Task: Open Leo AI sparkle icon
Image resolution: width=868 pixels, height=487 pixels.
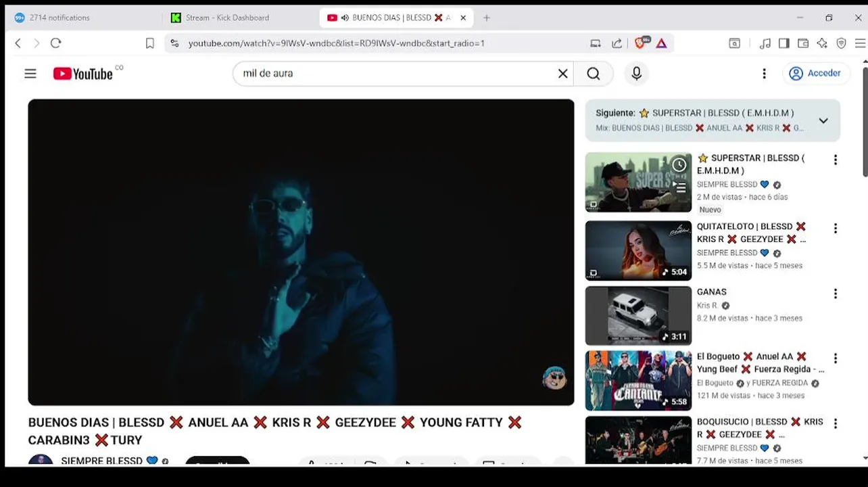Action: (822, 43)
